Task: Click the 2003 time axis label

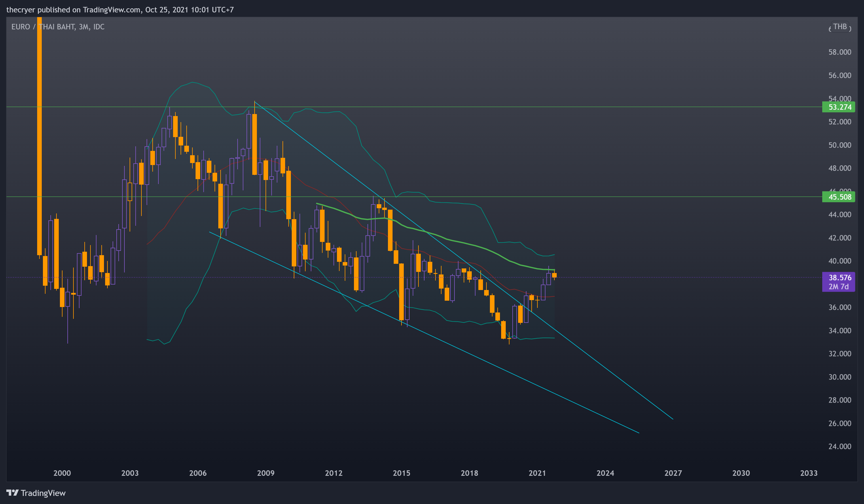Action: [130, 473]
